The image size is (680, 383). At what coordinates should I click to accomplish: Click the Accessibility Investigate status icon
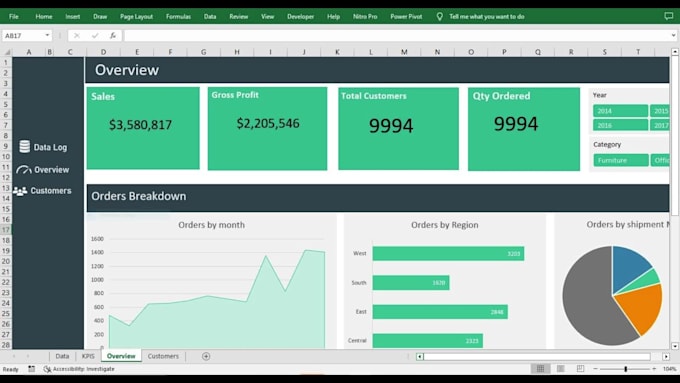[x=47, y=369]
